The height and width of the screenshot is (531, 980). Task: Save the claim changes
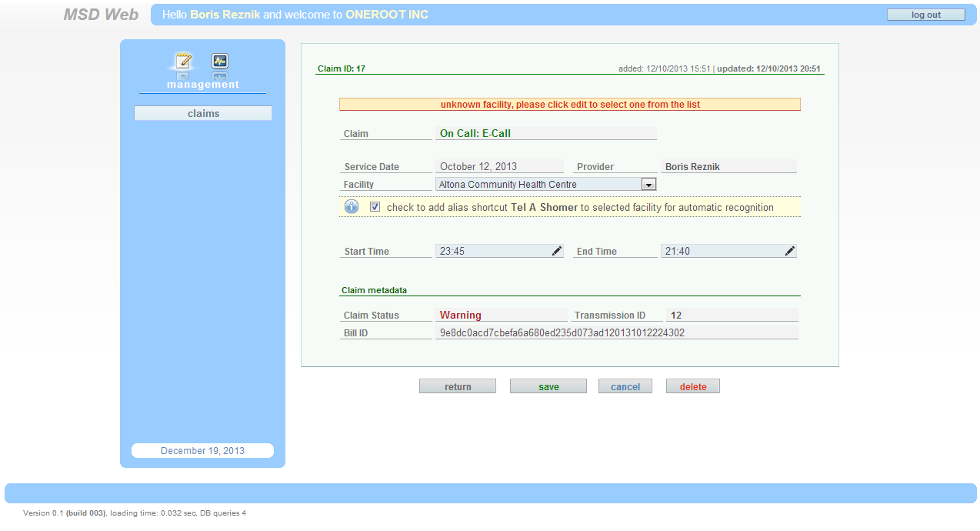(x=548, y=386)
